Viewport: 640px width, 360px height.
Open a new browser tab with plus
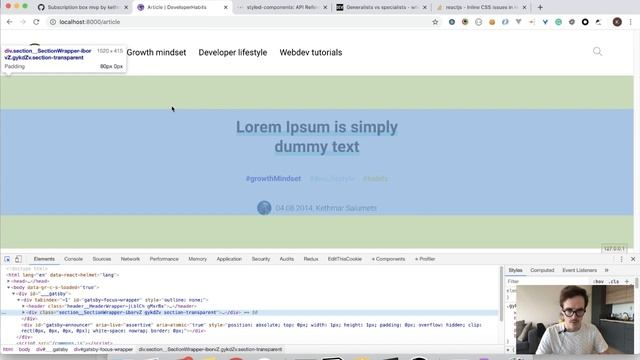(x=540, y=7)
